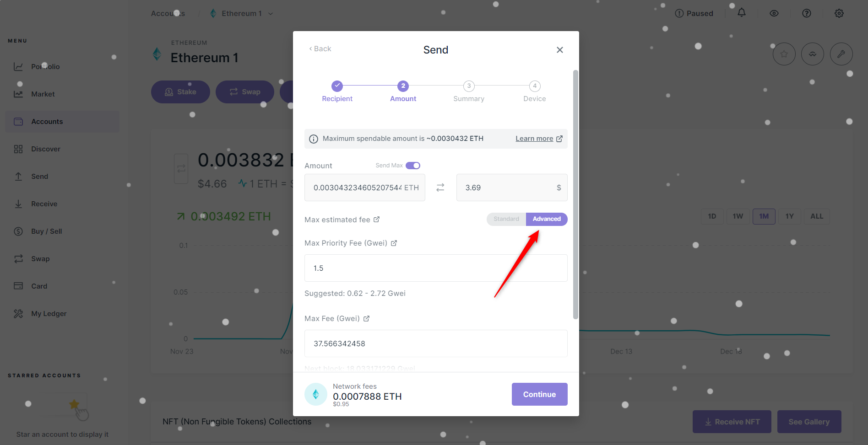Screen dimensions: 868x445
Task: Click the wrench icon for account settings
Action: (x=841, y=54)
